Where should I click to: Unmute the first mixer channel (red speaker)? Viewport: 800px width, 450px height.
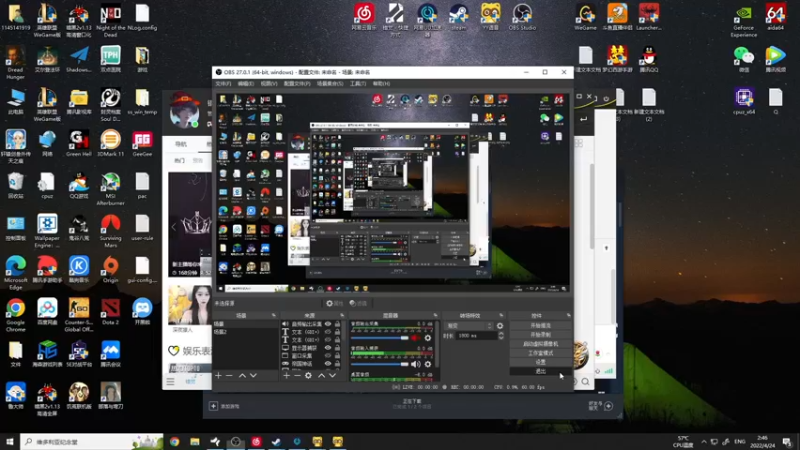click(415, 338)
